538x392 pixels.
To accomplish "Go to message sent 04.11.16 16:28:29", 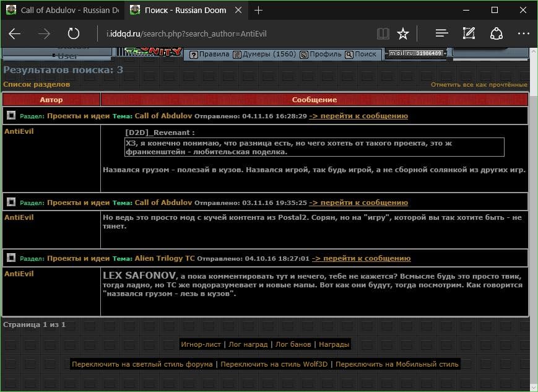I will click(x=358, y=116).
